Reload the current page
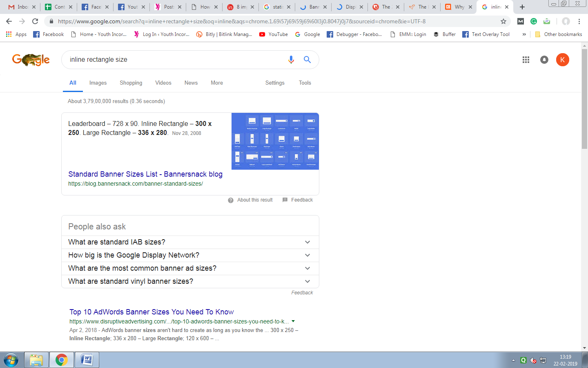The height and width of the screenshot is (368, 588). click(35, 21)
